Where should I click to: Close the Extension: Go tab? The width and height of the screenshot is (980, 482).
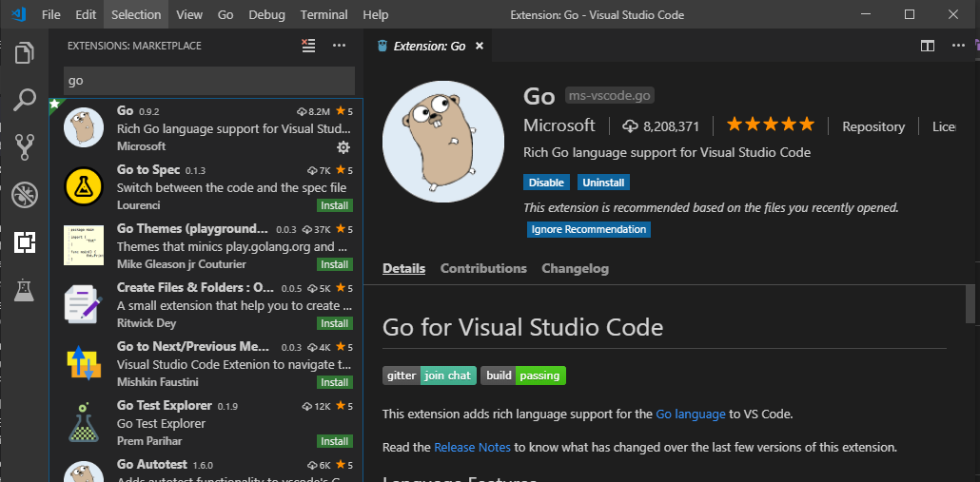480,46
